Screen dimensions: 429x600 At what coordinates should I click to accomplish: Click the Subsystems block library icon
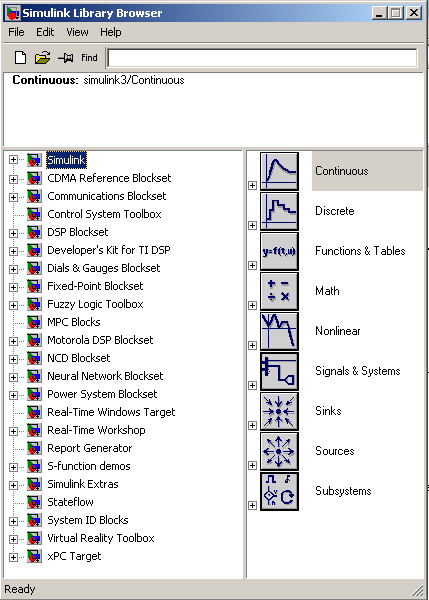click(x=279, y=491)
